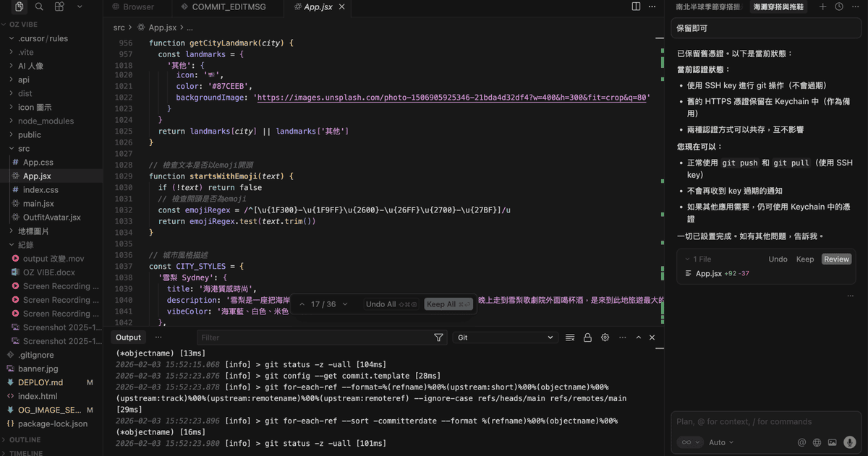This screenshot has height=456, width=868.
Task: Toggle output scroll lock
Action: 587,337
